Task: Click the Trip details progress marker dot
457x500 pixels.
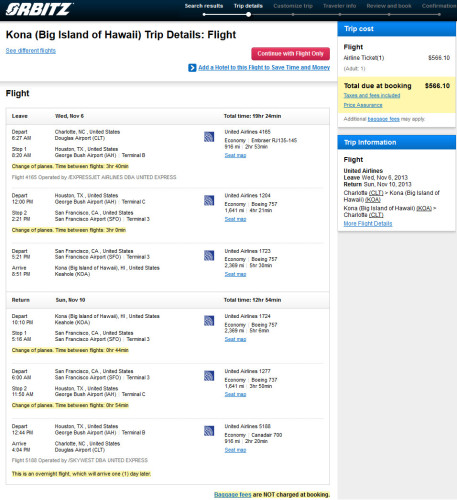Action: point(248,14)
